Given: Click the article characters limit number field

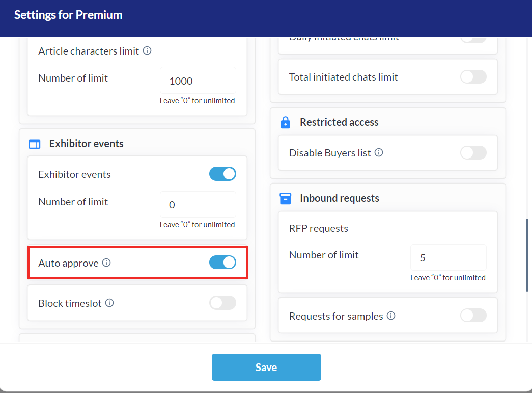Looking at the screenshot, I should click(x=198, y=81).
